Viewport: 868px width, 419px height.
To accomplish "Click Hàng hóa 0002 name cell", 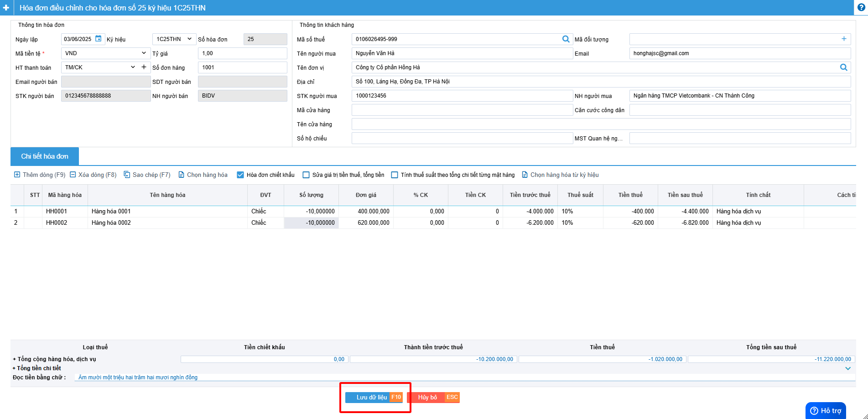I will (167, 223).
